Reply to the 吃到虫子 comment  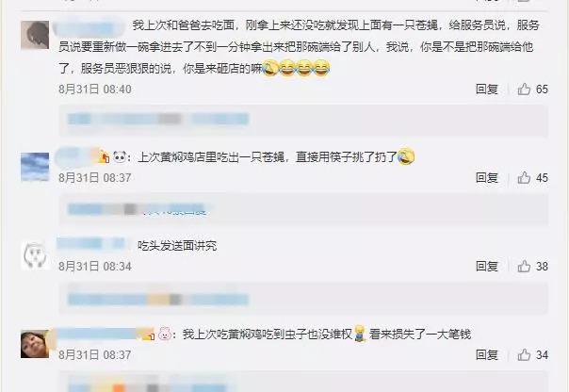487,355
